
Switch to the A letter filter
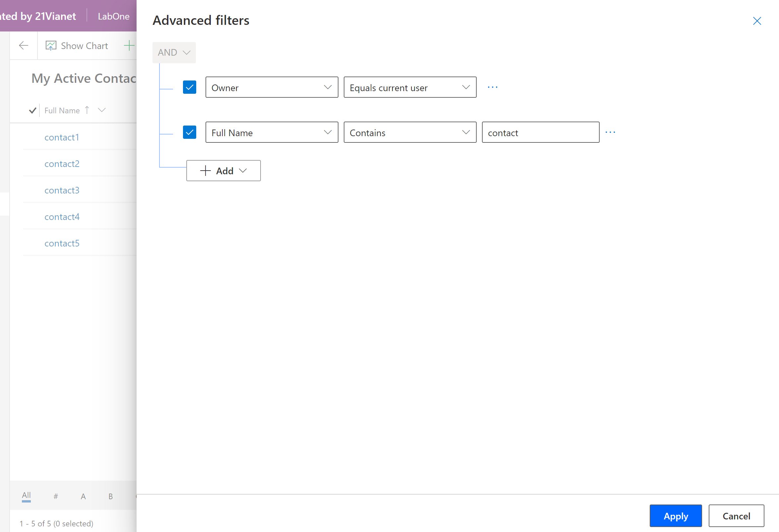(83, 496)
